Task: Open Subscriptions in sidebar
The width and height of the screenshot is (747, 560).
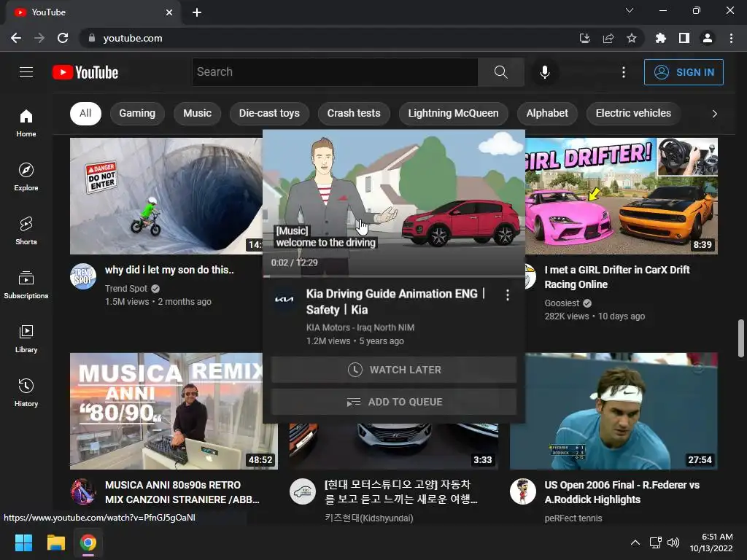Action: click(x=26, y=284)
